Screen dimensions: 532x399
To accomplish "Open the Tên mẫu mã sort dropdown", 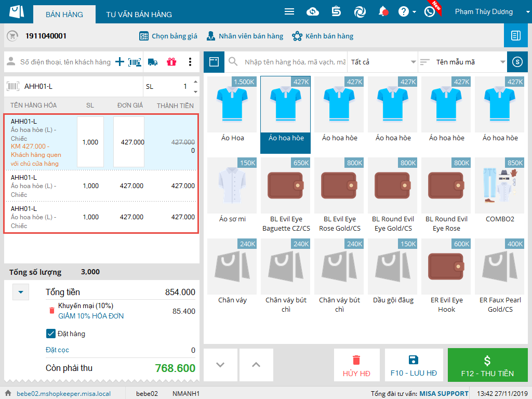I will click(463, 62).
